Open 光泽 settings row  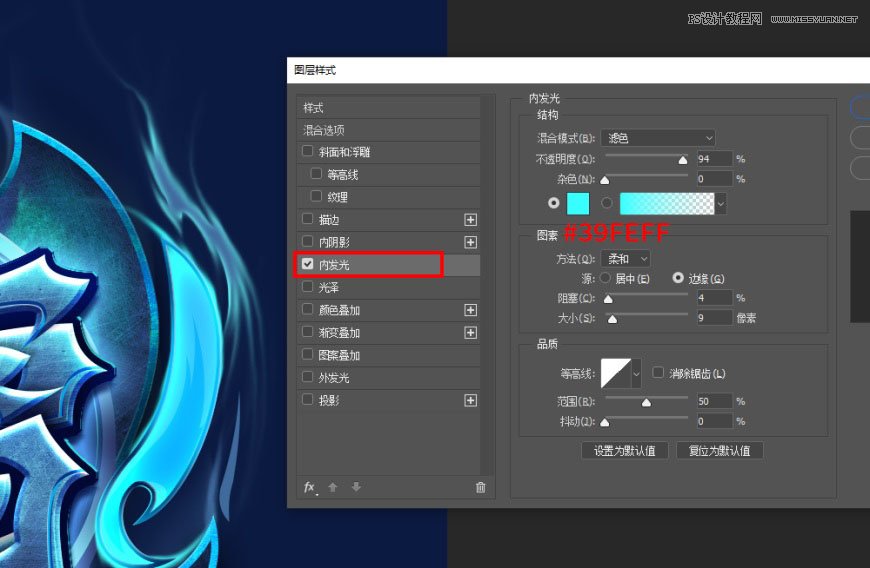coord(388,287)
